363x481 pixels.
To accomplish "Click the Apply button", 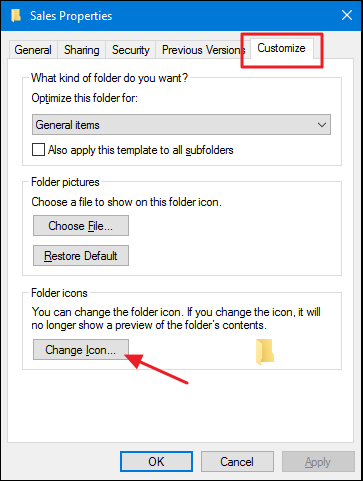I will pos(318,462).
